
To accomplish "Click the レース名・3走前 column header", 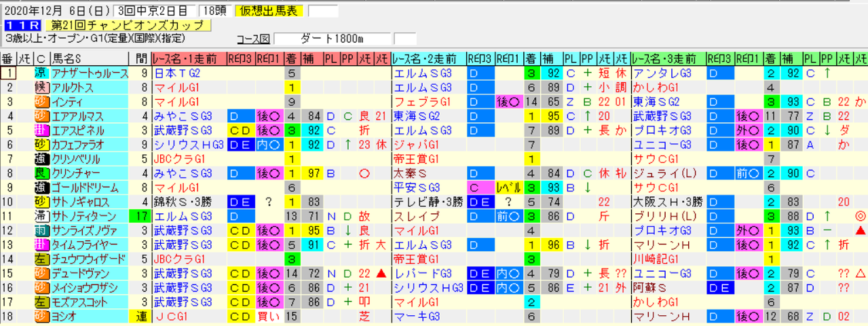I will click(x=668, y=58).
